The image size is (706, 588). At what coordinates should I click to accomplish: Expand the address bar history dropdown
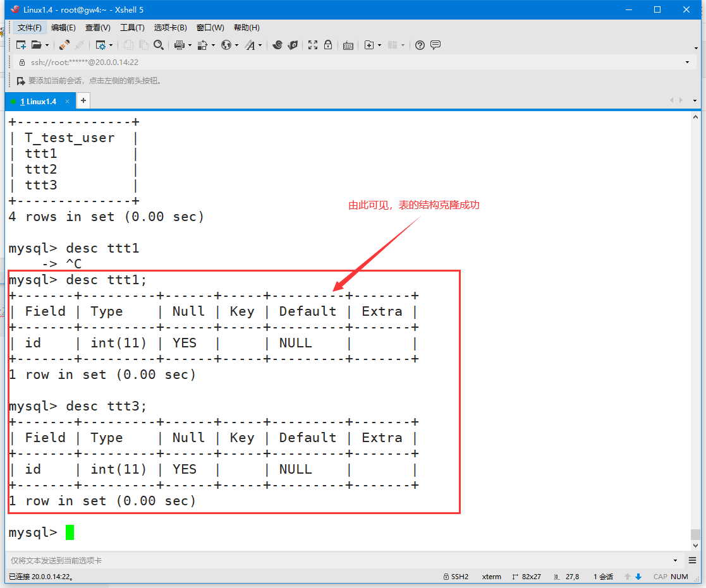pos(687,62)
